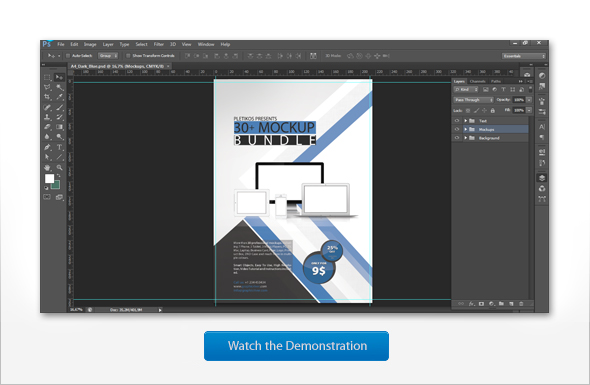Screen dimensions: 590x385
Task: Expand the Background layer group
Action: click(x=465, y=138)
